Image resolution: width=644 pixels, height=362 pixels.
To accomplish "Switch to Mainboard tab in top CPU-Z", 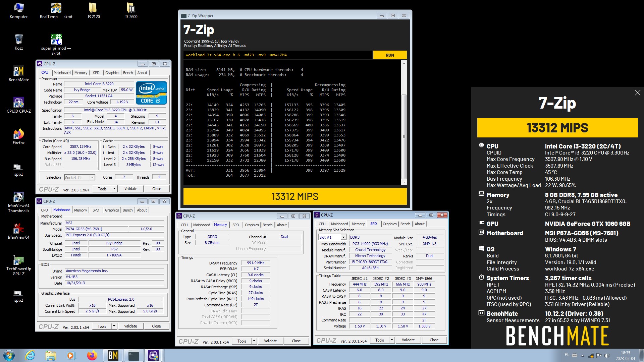I will pos(62,73).
